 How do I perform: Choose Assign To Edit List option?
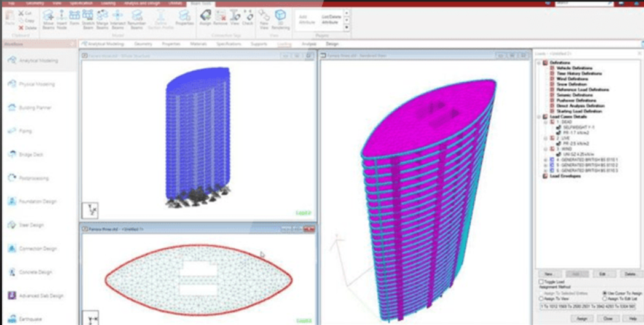(605, 298)
